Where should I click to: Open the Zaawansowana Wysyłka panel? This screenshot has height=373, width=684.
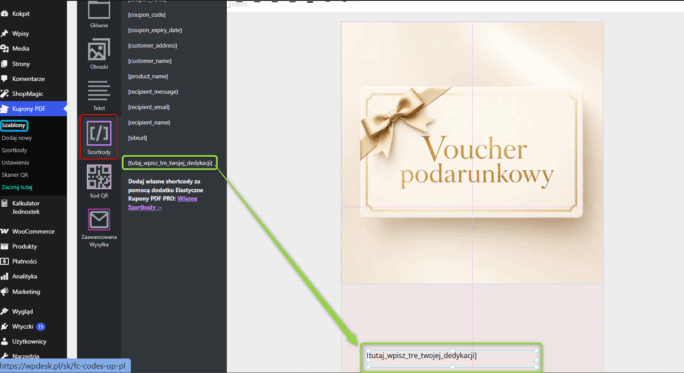(x=99, y=228)
